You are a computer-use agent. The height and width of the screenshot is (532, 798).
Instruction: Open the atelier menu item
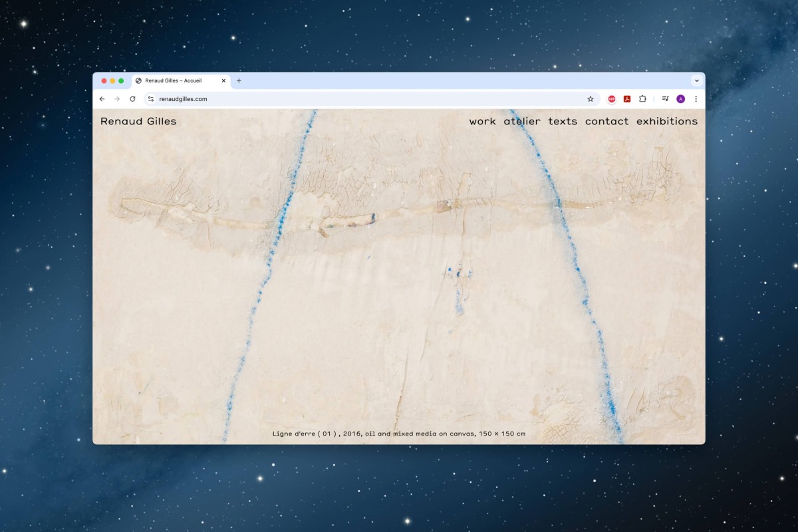click(x=522, y=121)
